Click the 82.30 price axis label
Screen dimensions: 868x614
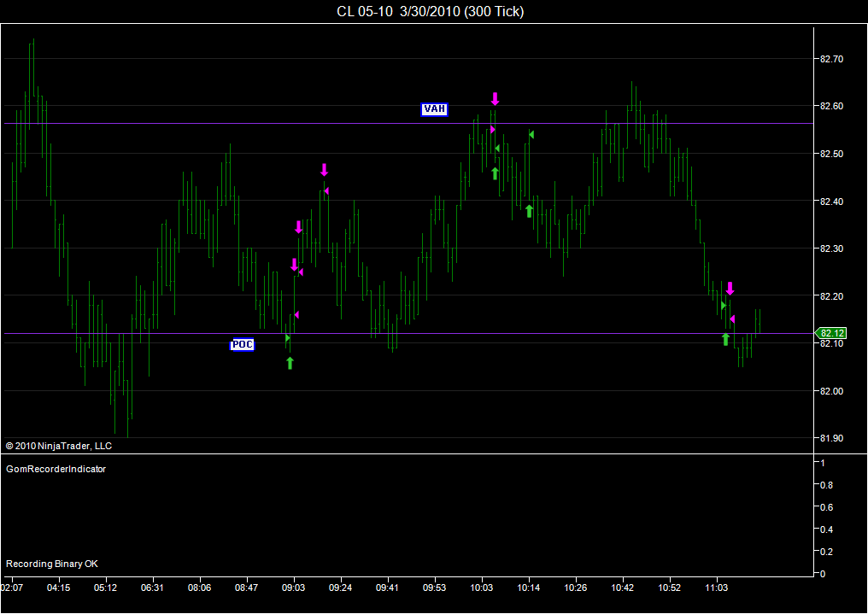(x=831, y=249)
